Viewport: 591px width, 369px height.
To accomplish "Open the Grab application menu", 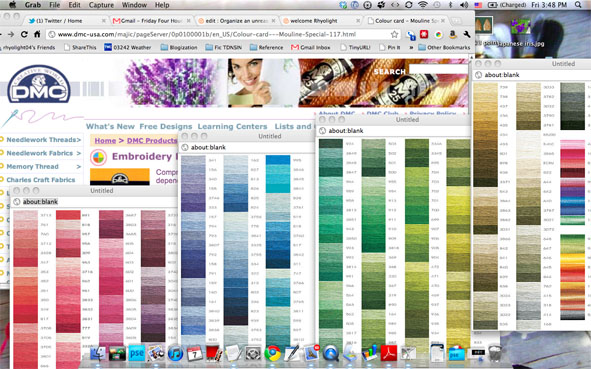I will tap(32, 5).
